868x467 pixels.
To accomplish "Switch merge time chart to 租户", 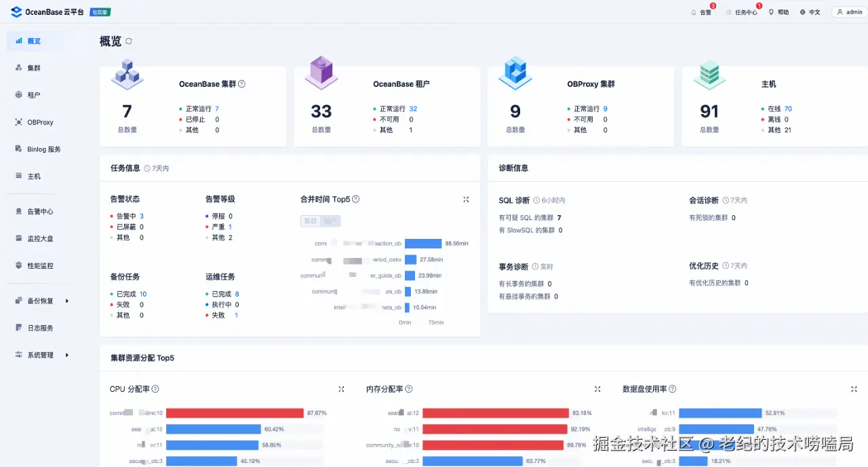I will pos(330,221).
